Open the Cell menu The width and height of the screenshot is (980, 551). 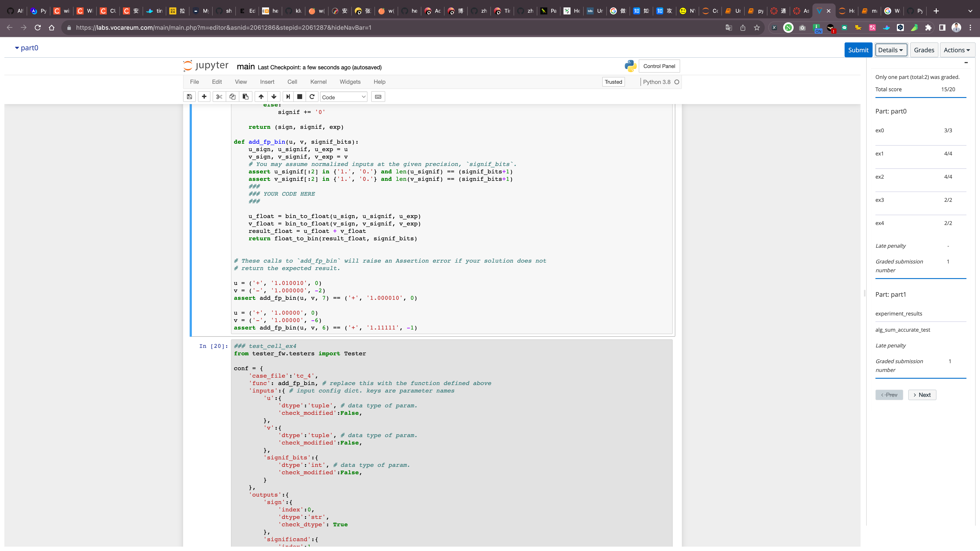(x=292, y=82)
